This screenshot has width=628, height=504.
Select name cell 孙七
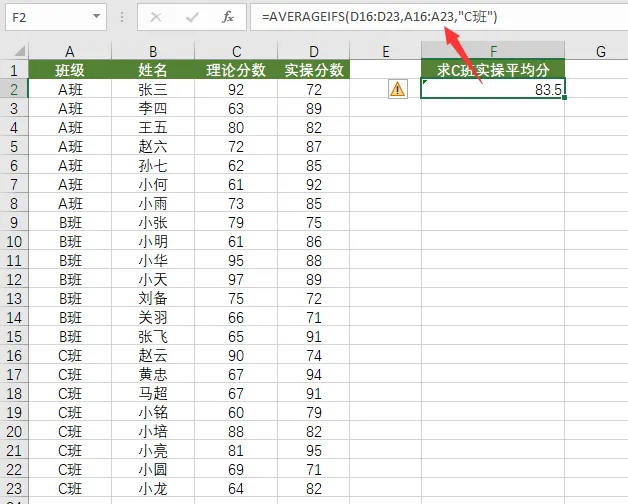point(153,165)
